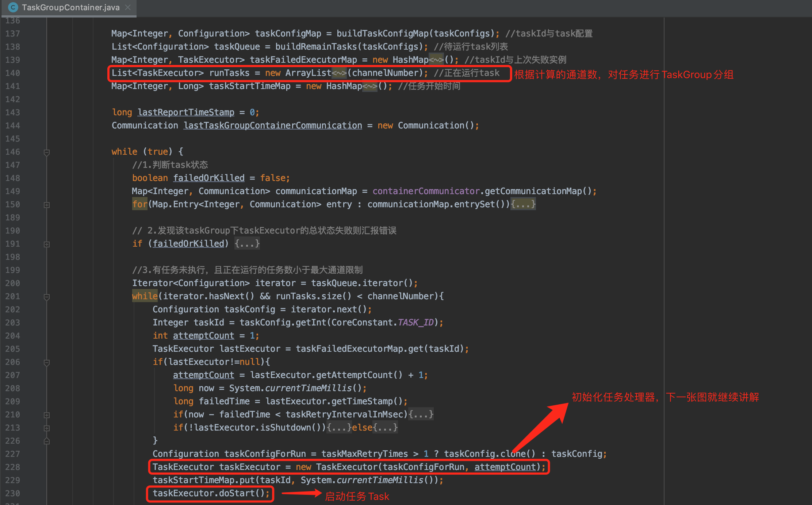
Task: Click folded {...} placeholder after communicationMap.entrySet())
Action: [x=523, y=204]
